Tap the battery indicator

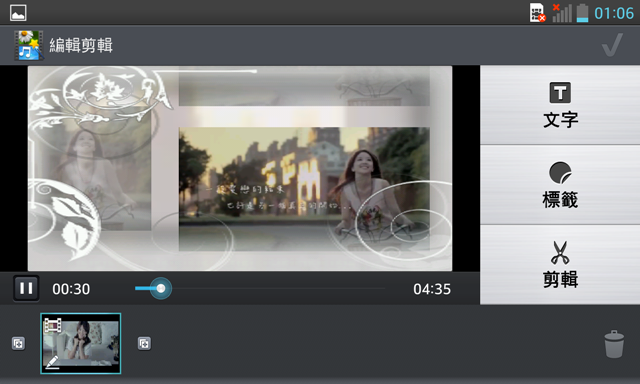tap(582, 13)
